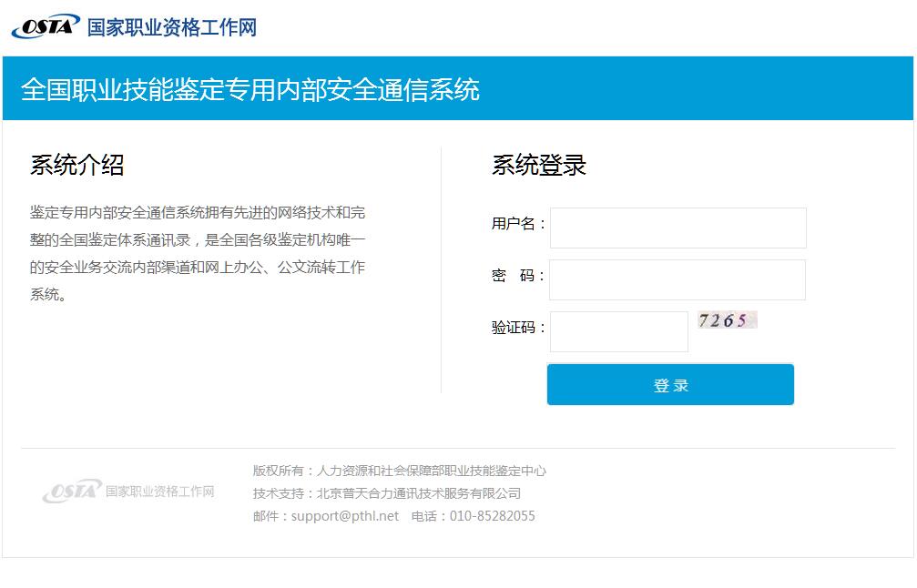Click the support@pthl.net email address

click(345, 516)
